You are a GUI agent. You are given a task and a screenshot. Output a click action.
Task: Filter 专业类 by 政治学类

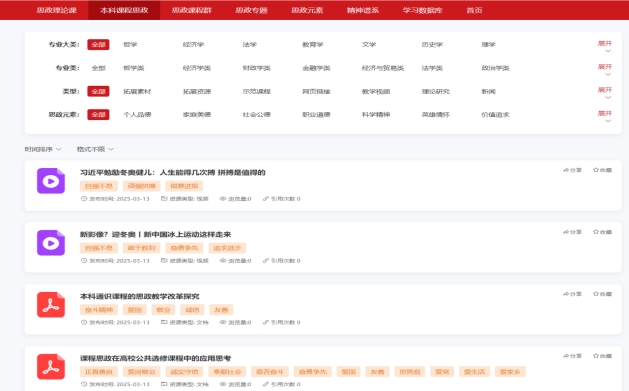[x=495, y=68]
